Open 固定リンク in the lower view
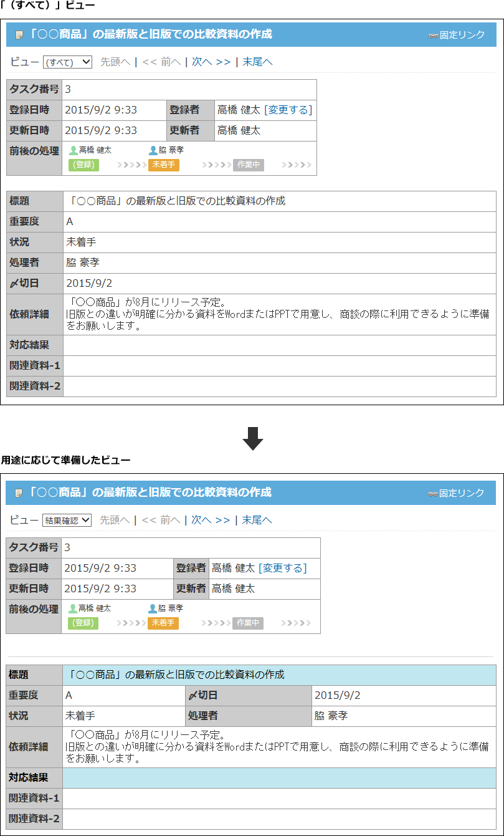The height and width of the screenshot is (836, 504). 461,493
